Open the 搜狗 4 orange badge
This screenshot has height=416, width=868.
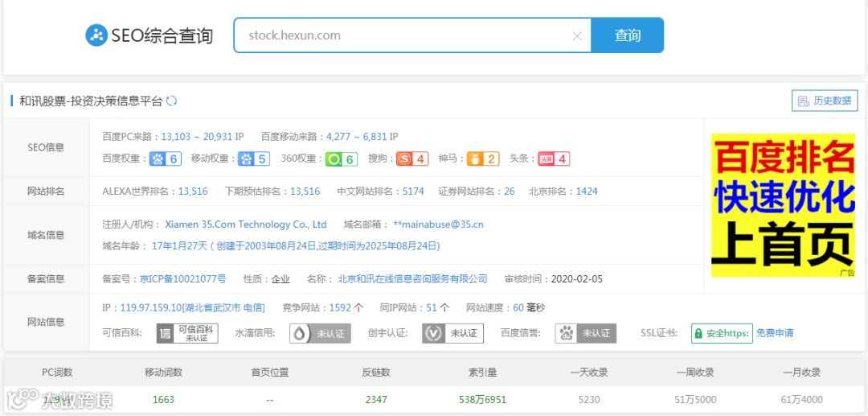click(412, 159)
